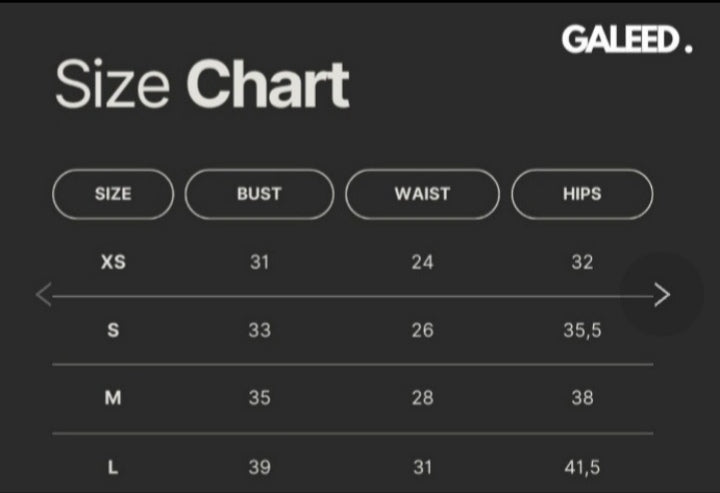This screenshot has height=493, width=720.
Task: Click the Size Chart title text
Action: 201,84
